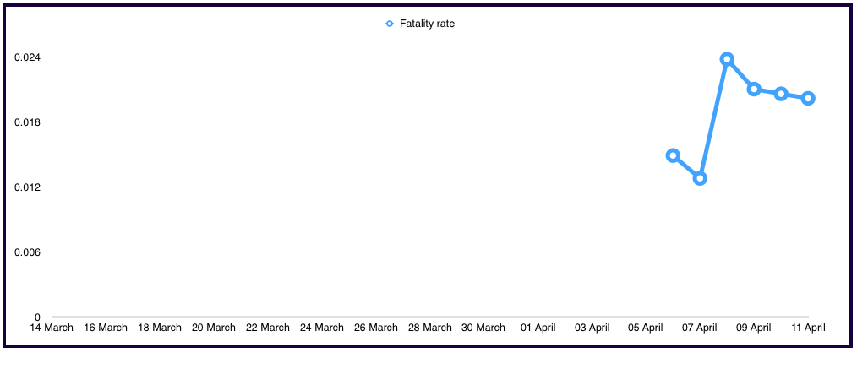Select the 06 April data point
Screen dimensions: 868x369
click(673, 155)
